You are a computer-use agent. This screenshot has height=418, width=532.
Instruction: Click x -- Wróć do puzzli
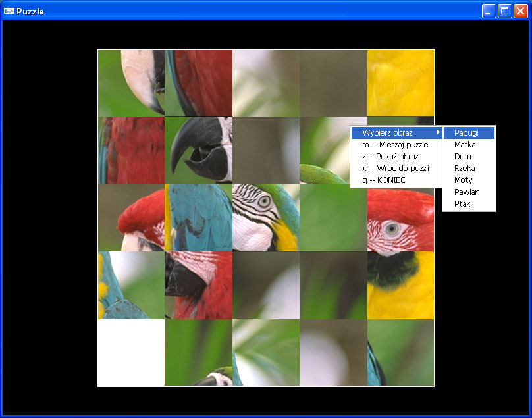click(x=396, y=169)
